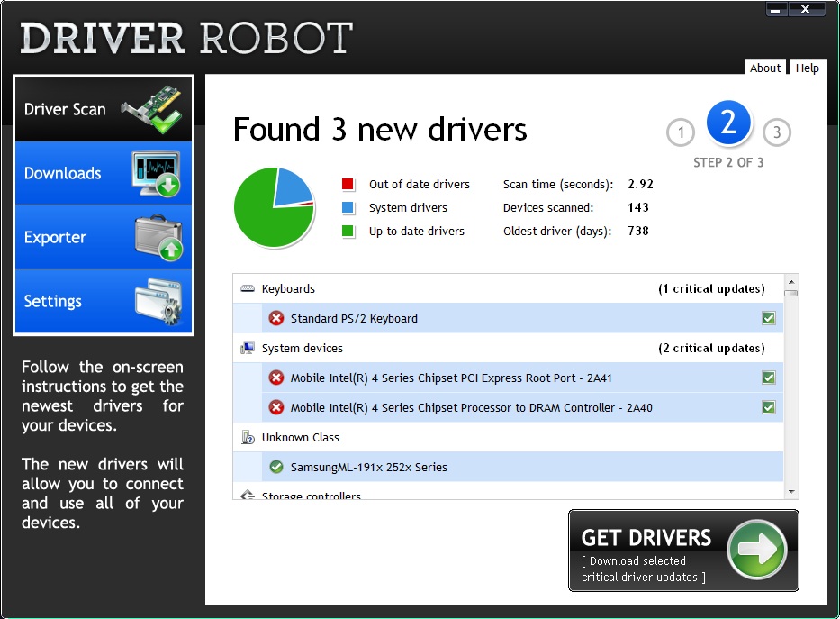Open the Settings section

click(104, 301)
